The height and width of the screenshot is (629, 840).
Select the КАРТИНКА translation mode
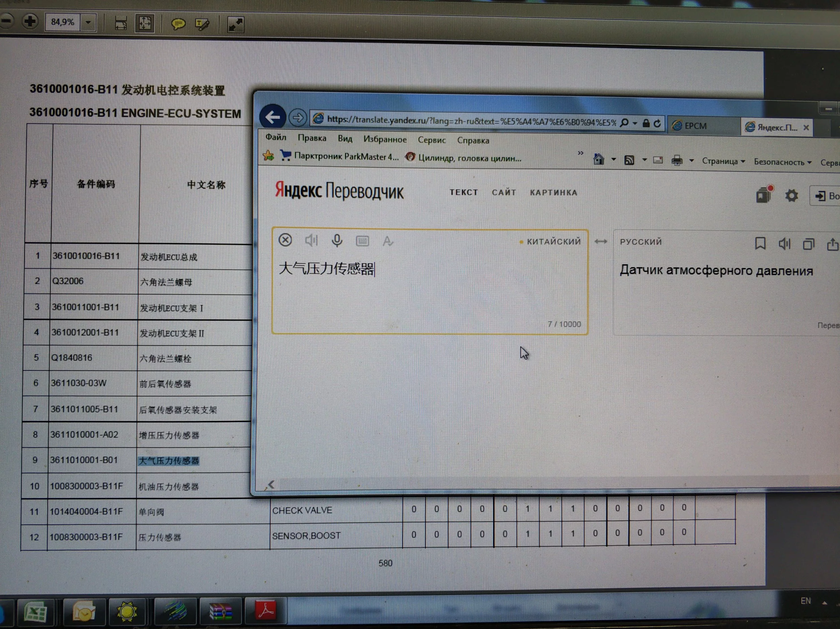554,193
